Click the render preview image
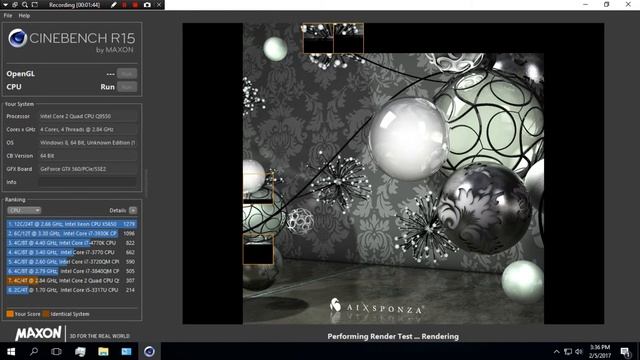 pos(393,173)
